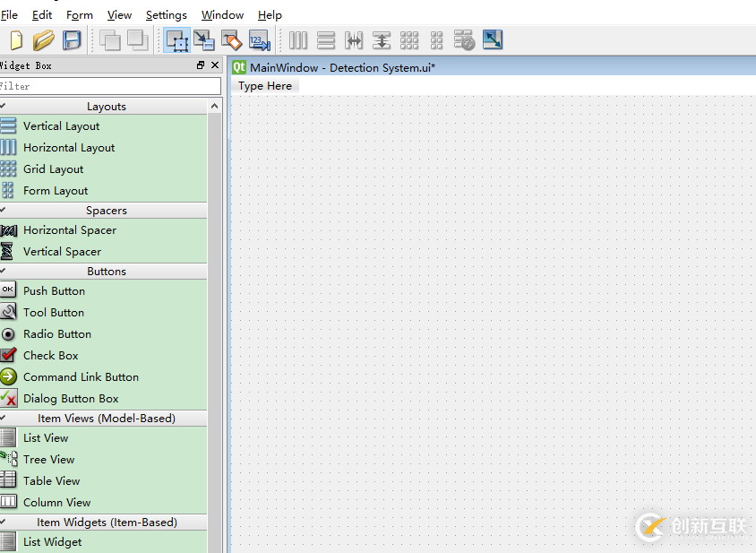Collapse Item Widgets (Item-Based) category
Screen dimensions: 756x553
click(x=104, y=523)
